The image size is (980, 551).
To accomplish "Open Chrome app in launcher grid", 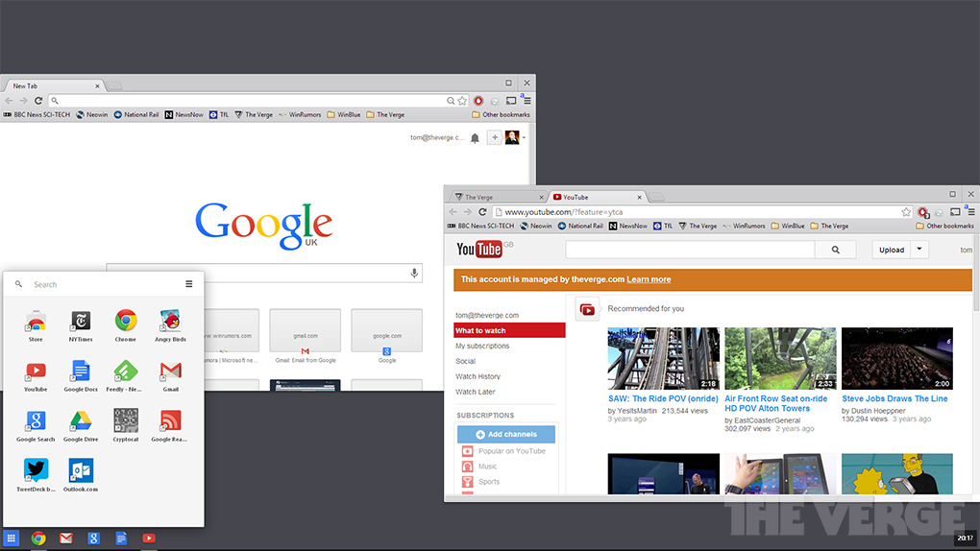I will (x=126, y=324).
